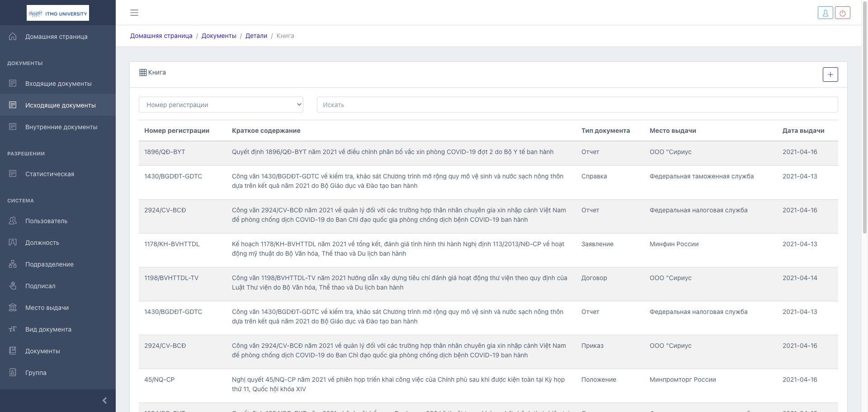Screen dimensions: 868x412
Task: Select Внутренние документы menu item
Action: click(61, 127)
